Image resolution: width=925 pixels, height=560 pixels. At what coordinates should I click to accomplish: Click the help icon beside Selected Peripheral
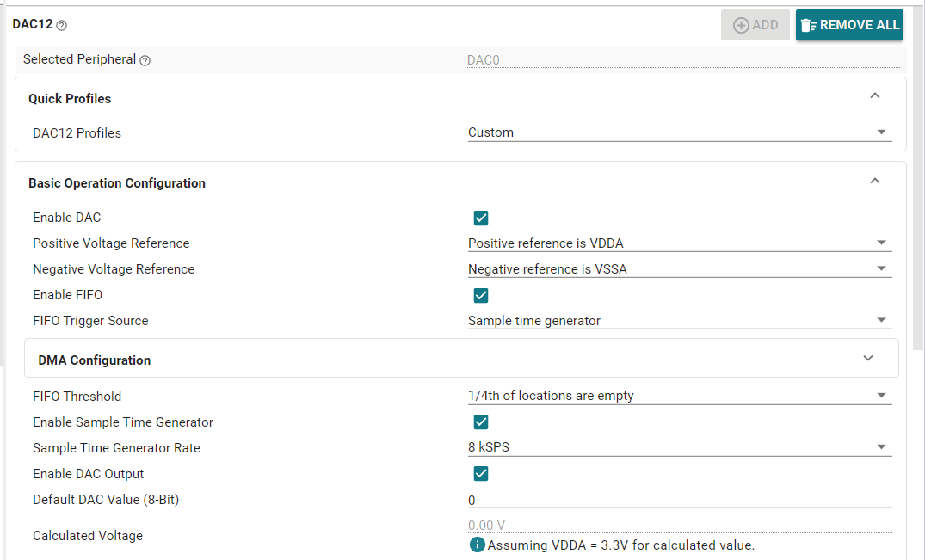[x=145, y=60]
